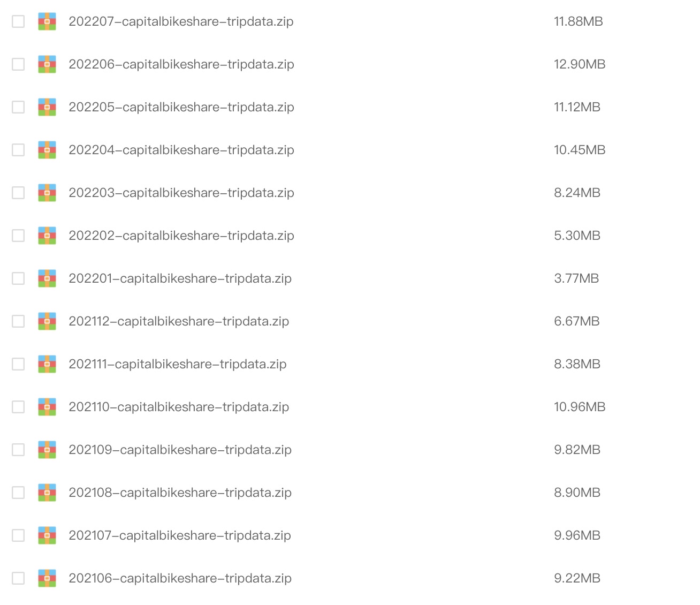Open file name 202109-capitalbikeshare-tripdata.zip

click(180, 450)
